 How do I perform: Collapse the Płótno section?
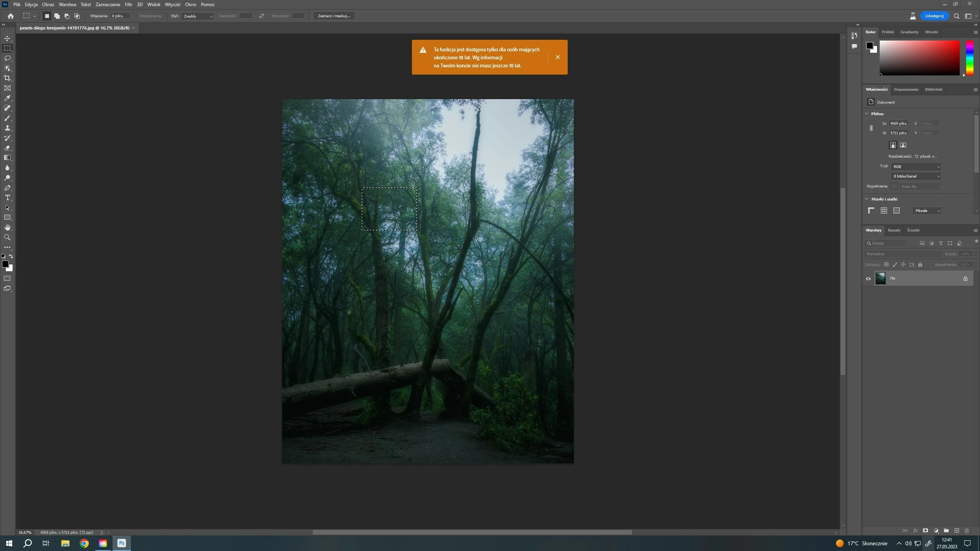[867, 114]
